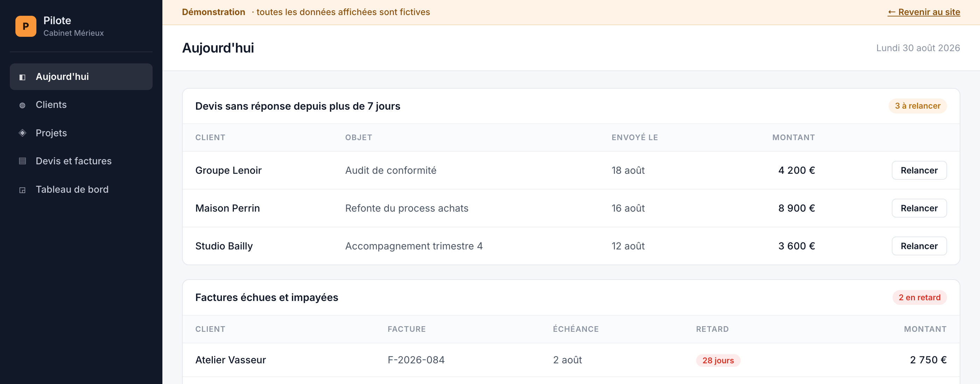Click the '12 août' sent date
The width and height of the screenshot is (980, 384).
tap(628, 246)
